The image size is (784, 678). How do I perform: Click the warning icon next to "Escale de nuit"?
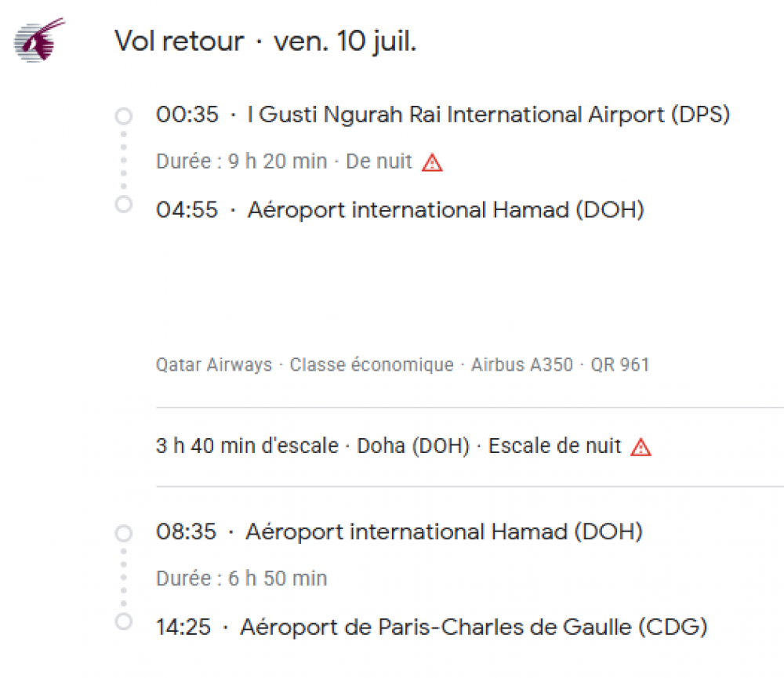(x=641, y=447)
